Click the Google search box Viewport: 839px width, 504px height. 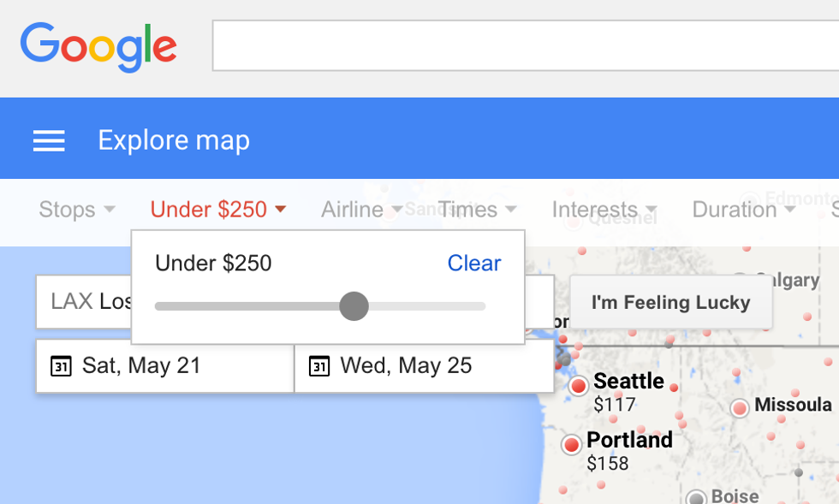point(524,46)
